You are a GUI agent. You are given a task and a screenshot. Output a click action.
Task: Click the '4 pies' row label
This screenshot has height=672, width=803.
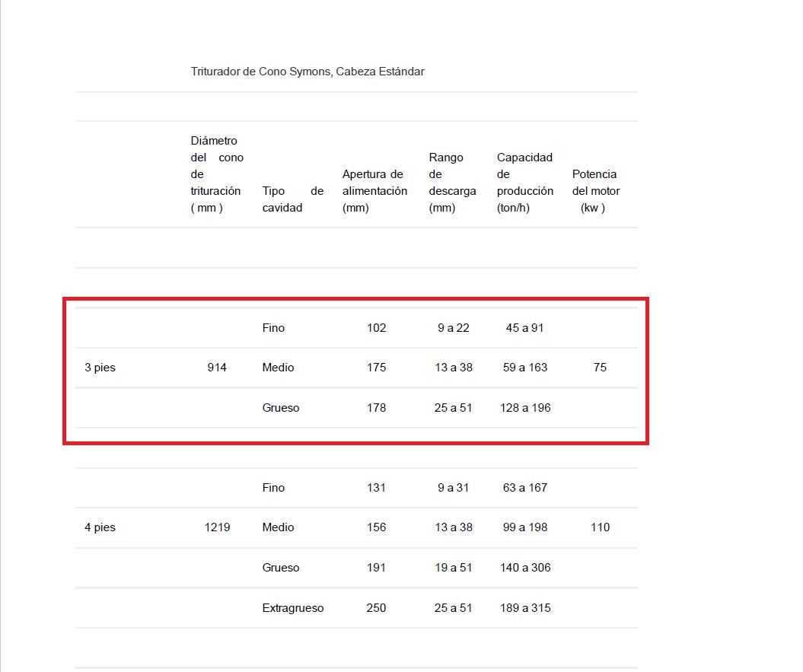pyautogui.click(x=100, y=527)
